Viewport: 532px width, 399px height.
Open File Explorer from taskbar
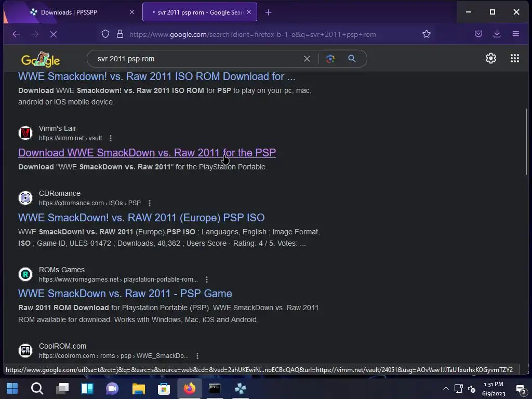point(138,389)
